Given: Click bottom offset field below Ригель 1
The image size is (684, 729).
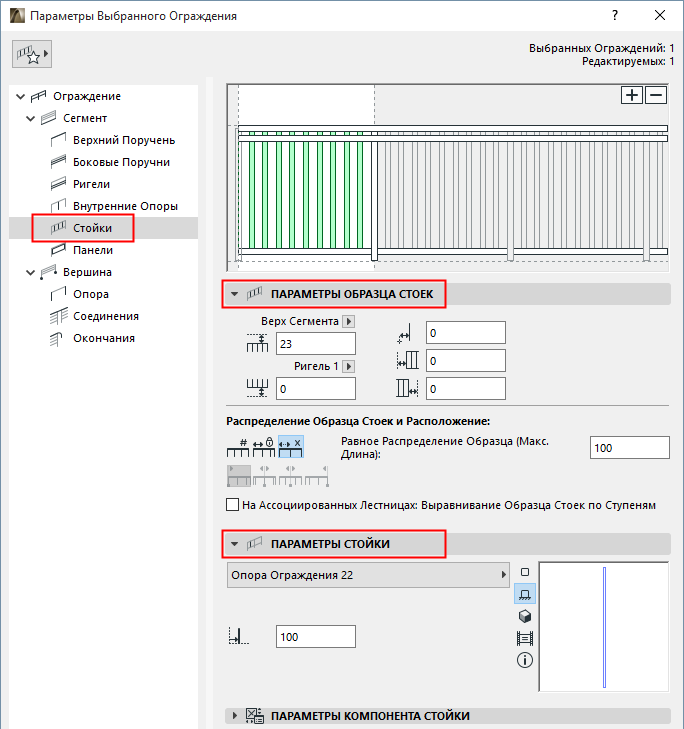Looking at the screenshot, I should [x=316, y=389].
